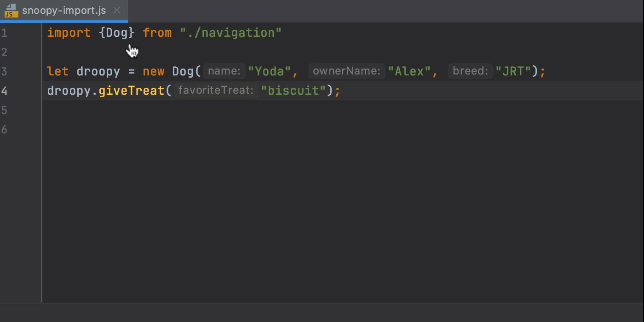The image size is (644, 322).
Task: Click the giveTreat method name
Action: (x=131, y=91)
